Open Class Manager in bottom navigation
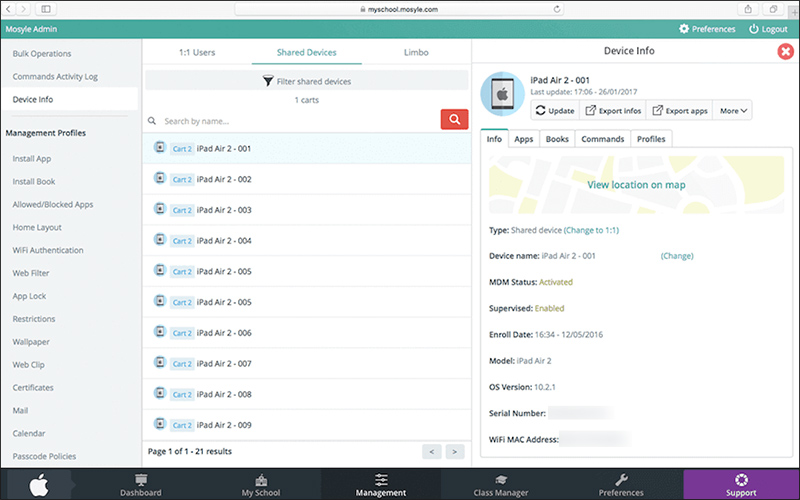 coord(501,485)
